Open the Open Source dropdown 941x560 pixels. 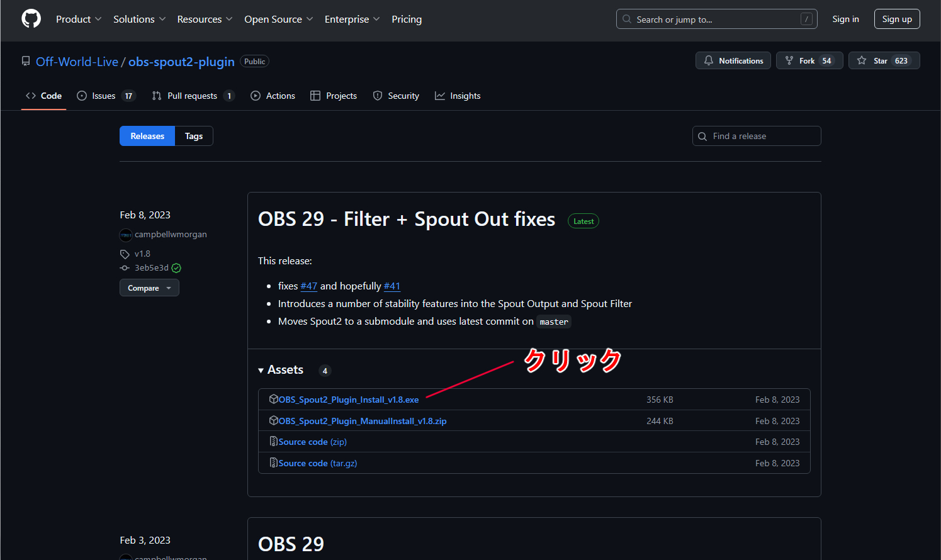click(279, 19)
